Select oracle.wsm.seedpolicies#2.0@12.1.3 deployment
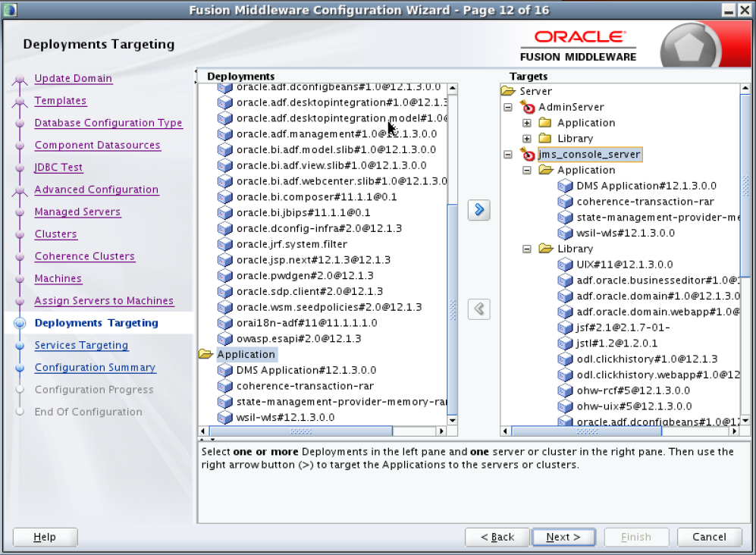Screen dimensions: 756x555 [x=329, y=307]
